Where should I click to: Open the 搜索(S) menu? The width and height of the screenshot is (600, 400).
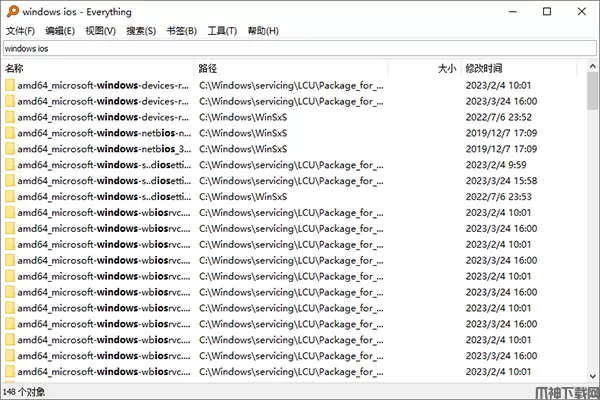pos(141,31)
